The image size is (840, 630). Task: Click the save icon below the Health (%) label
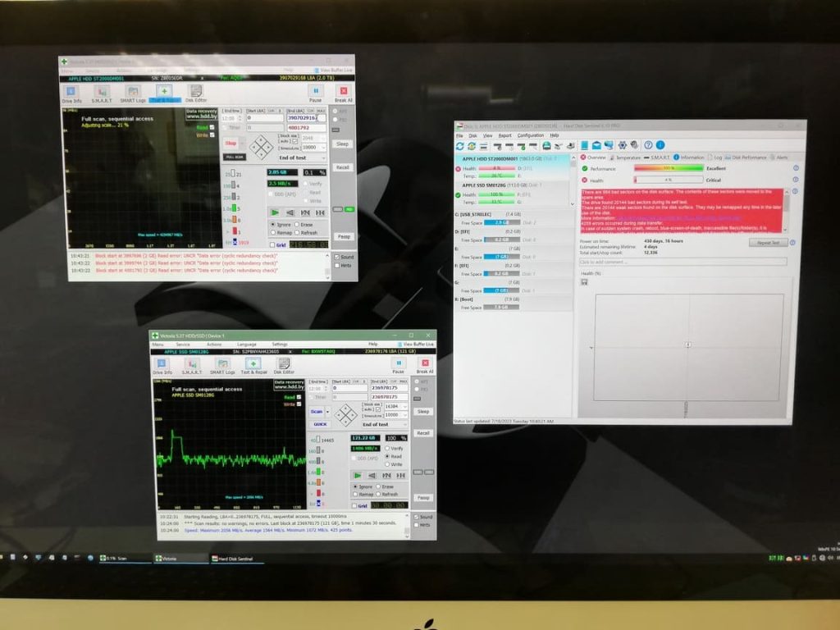(584, 282)
